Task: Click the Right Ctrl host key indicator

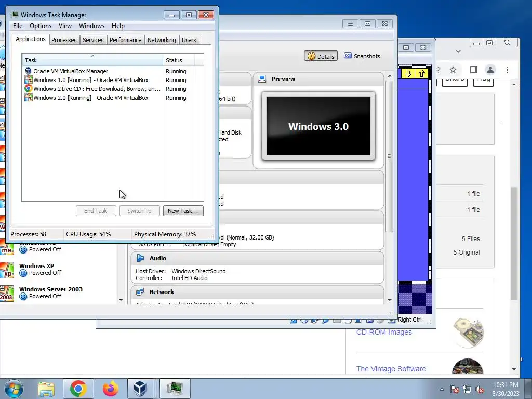Action: 409,320
